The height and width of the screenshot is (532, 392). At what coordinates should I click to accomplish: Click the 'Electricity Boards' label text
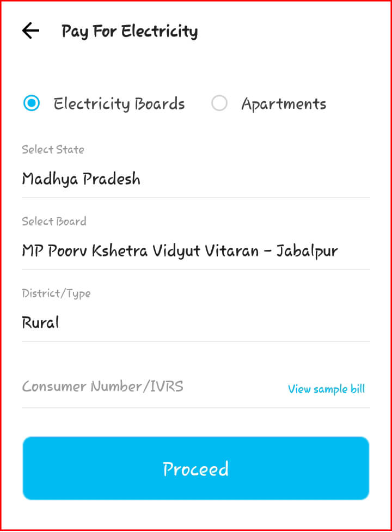(x=119, y=104)
